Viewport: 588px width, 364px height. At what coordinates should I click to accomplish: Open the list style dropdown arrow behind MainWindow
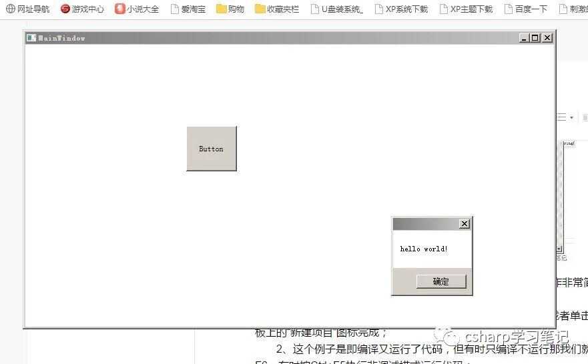tap(571, 117)
